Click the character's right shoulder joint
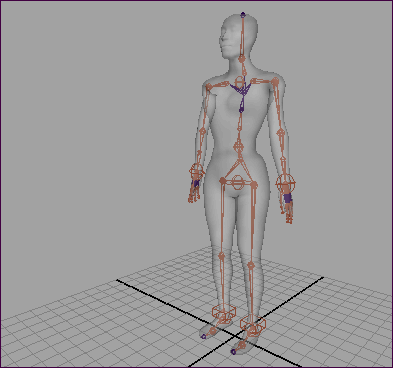Image resolution: width=393 pixels, height=368 pixels. tap(208, 87)
